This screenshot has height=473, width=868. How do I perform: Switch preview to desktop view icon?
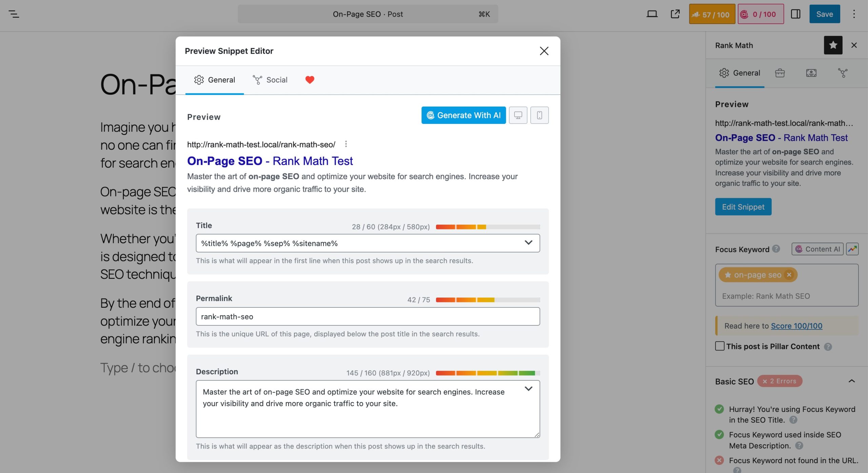[x=518, y=115]
